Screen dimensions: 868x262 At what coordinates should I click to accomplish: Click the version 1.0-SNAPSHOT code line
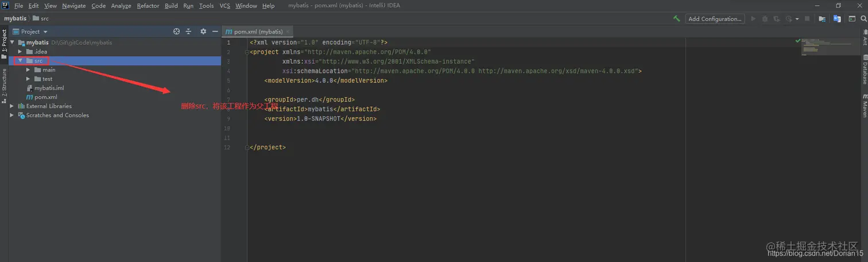point(320,119)
